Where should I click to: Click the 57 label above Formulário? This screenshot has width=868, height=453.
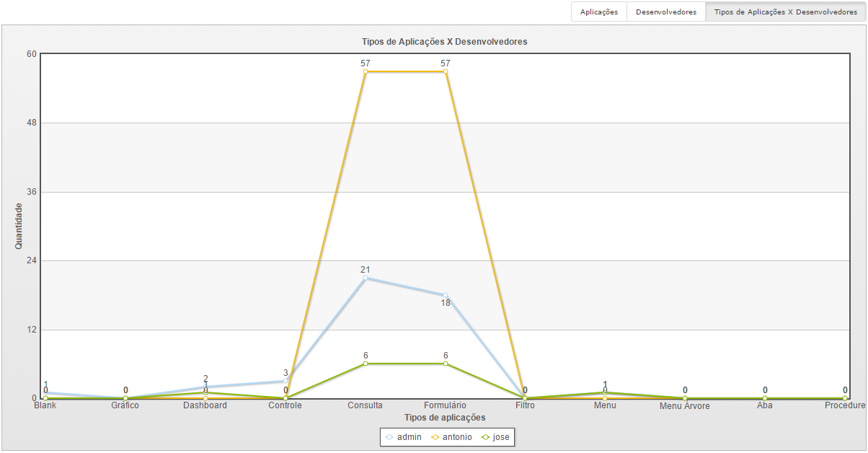pyautogui.click(x=446, y=63)
